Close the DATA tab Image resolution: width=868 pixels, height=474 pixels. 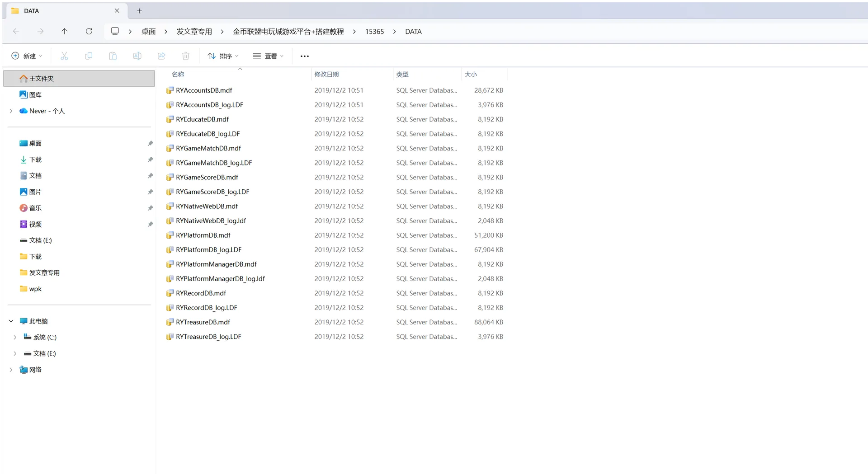[117, 10]
